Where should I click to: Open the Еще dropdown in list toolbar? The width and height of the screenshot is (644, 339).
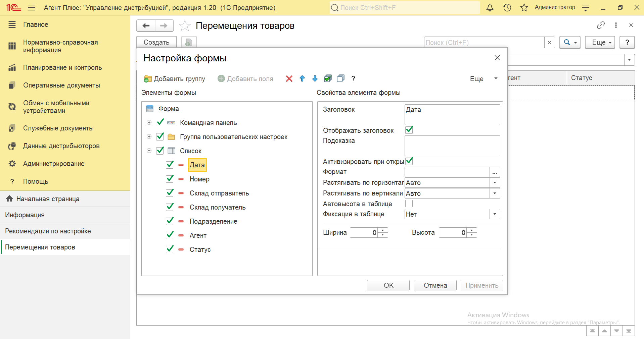(x=600, y=43)
